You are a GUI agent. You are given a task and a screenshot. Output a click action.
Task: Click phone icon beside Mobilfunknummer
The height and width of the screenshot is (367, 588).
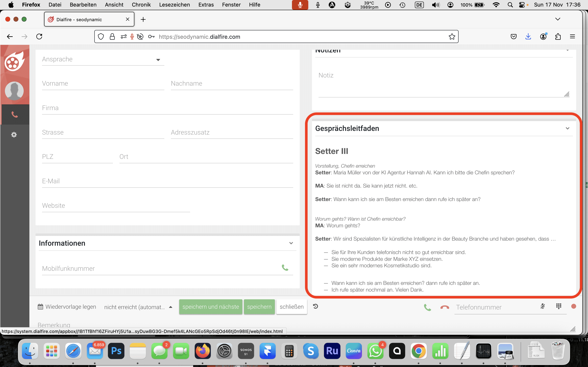pos(285,268)
